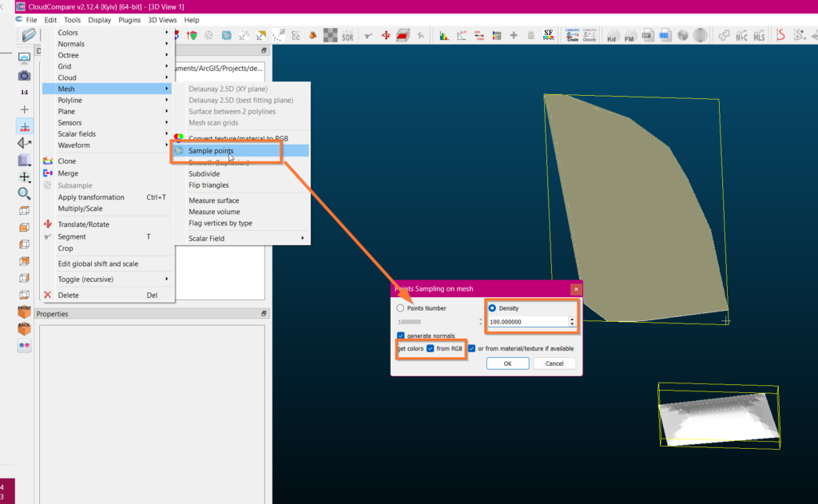Select the Density radio button
The width and height of the screenshot is (818, 504).
pyautogui.click(x=492, y=308)
